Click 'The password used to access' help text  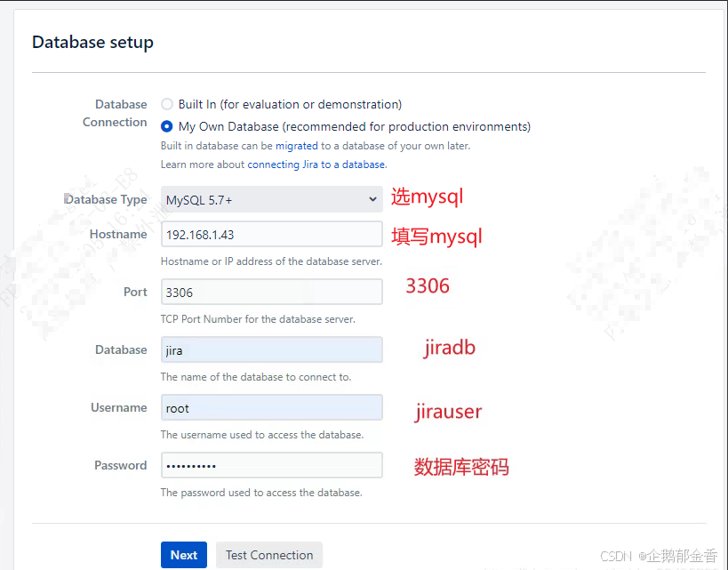[x=261, y=493]
